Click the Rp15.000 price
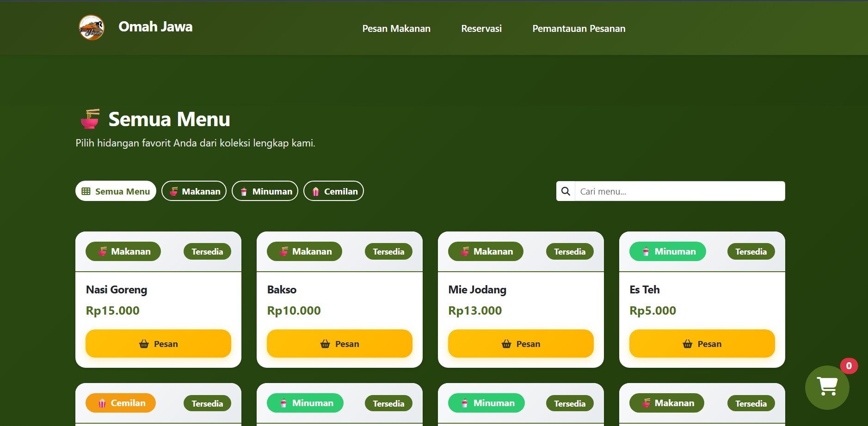This screenshot has height=426, width=868. point(112,310)
